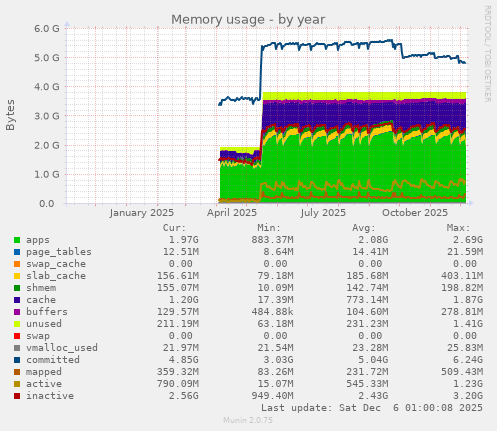This screenshot has width=497, height=431.
Task: Click the brown mapped legend swatch
Action: [x=17, y=372]
